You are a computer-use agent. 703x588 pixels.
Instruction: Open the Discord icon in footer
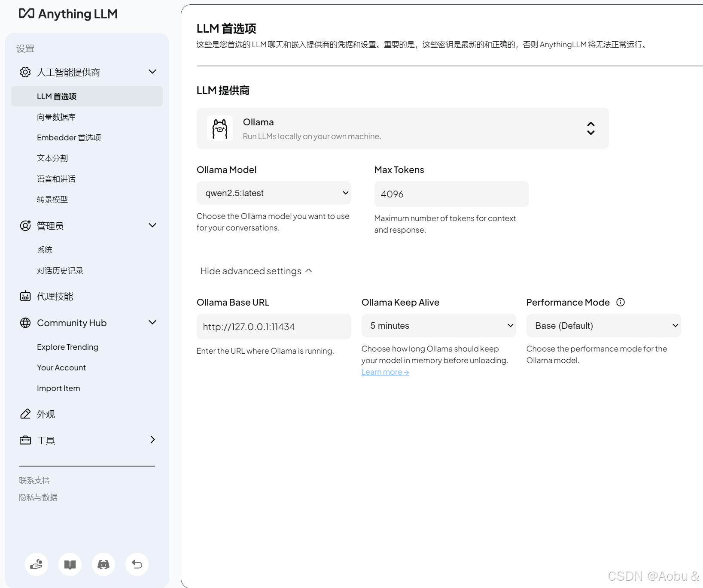(x=103, y=564)
